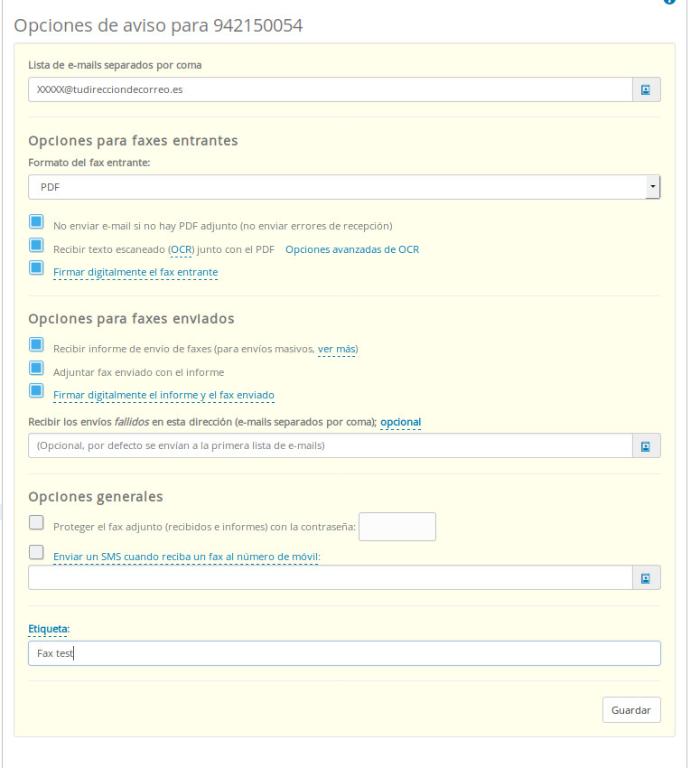
Task: Uncheck the 'Firmar digitalmente el fax entrante' checkbox
Action: tap(36, 267)
